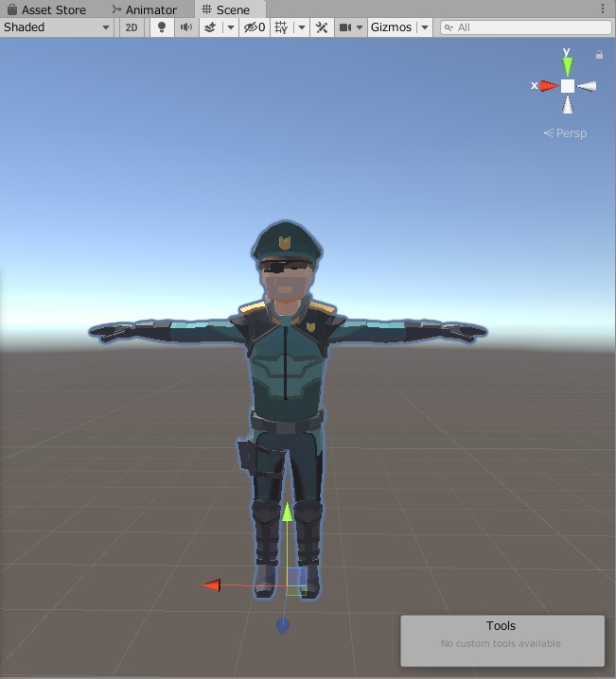Switch to the Animator tab
Screen dimensions: 616x679
tap(145, 9)
